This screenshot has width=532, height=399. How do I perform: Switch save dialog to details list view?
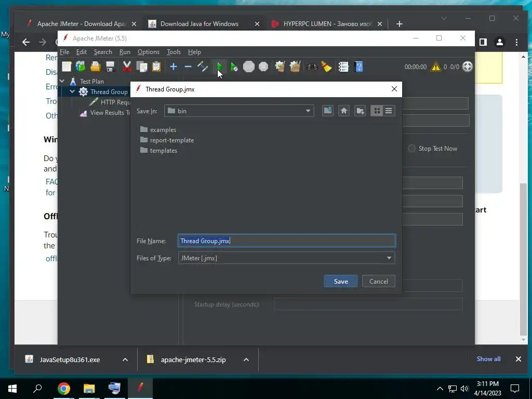pos(389,111)
